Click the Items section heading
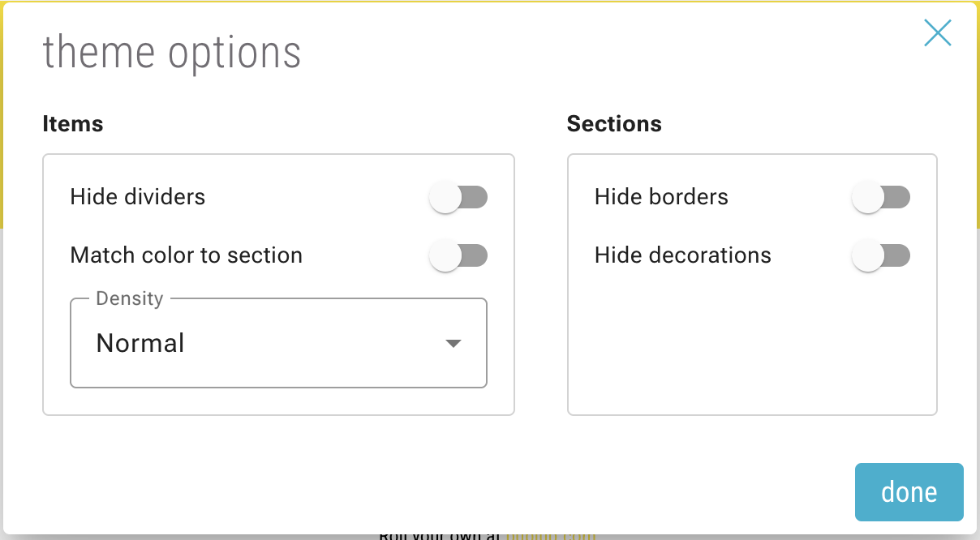This screenshot has width=980, height=540. pyautogui.click(x=73, y=124)
